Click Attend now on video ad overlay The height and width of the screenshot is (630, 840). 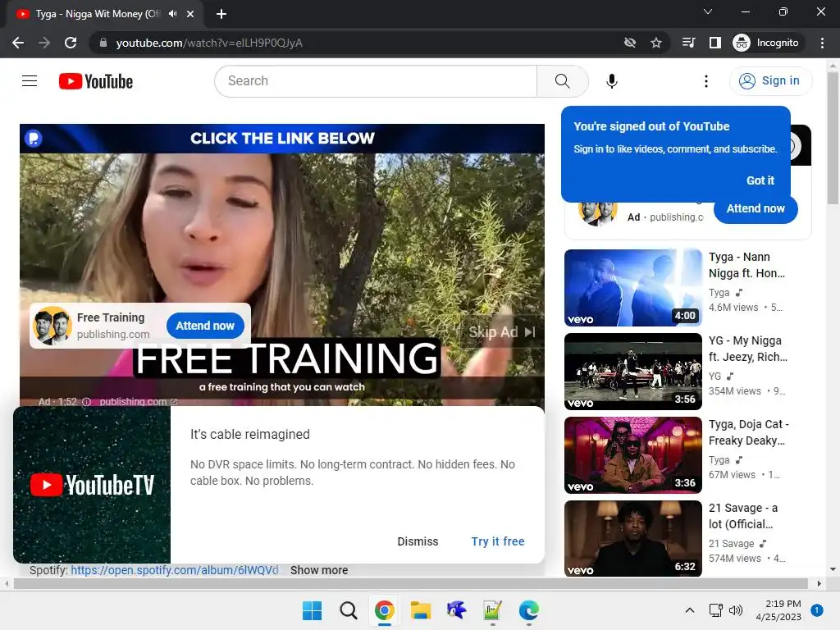click(x=205, y=326)
